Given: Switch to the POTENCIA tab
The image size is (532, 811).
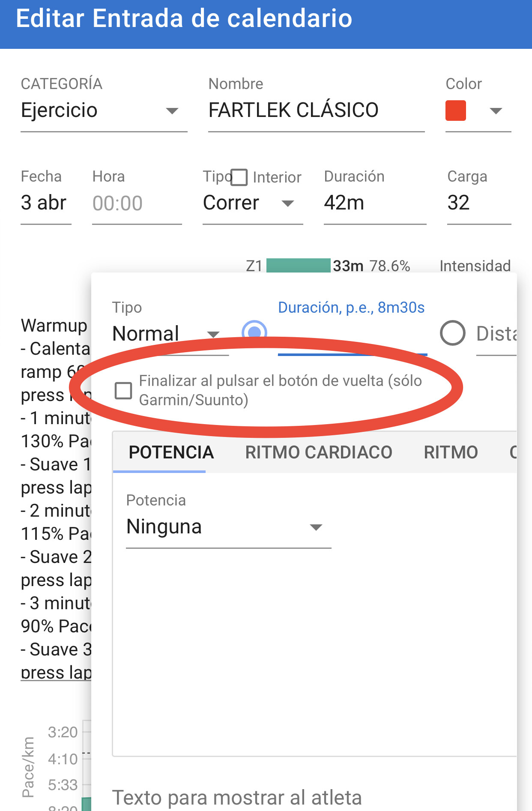Looking at the screenshot, I should (171, 452).
